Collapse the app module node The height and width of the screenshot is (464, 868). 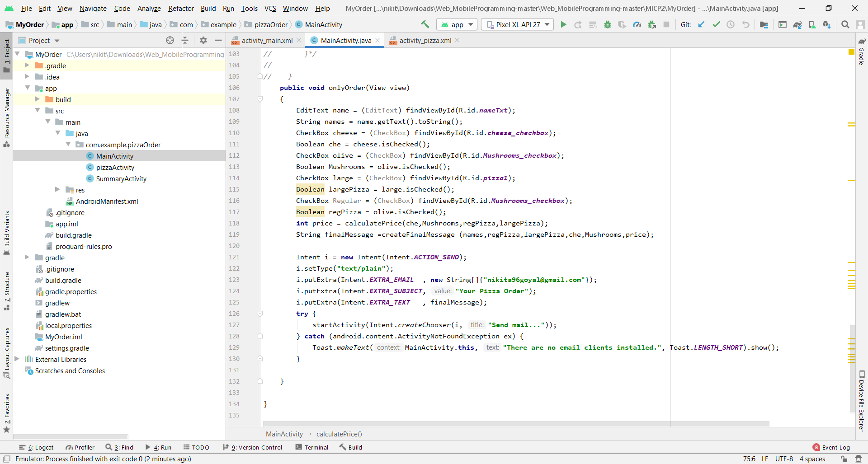click(x=27, y=88)
